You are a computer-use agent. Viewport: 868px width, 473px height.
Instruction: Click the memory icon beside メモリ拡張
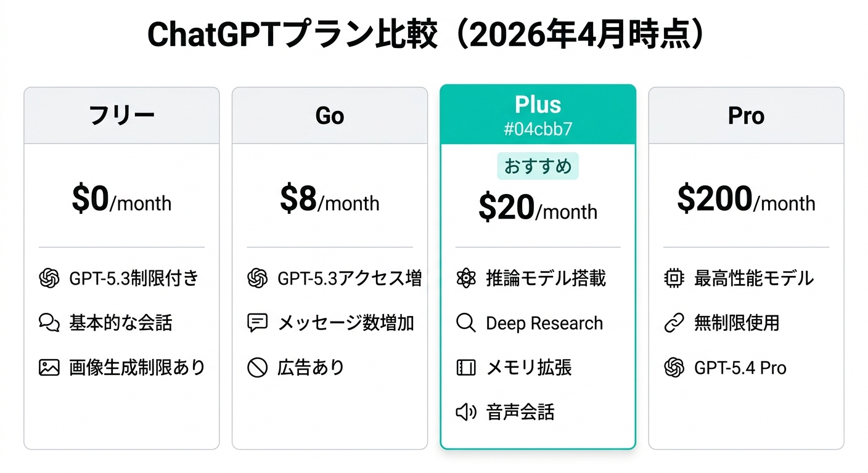pos(465,368)
